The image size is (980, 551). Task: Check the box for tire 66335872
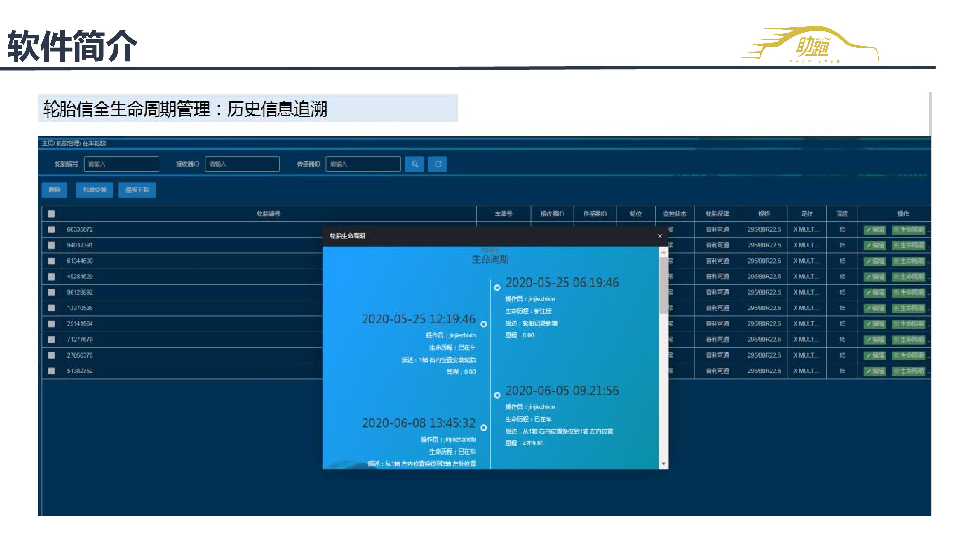(x=51, y=230)
